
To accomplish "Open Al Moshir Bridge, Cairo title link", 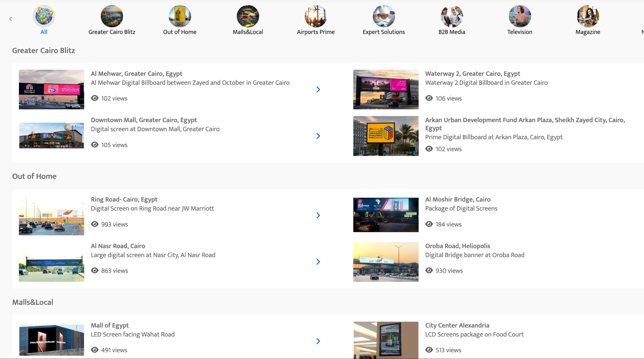I will click(458, 199).
